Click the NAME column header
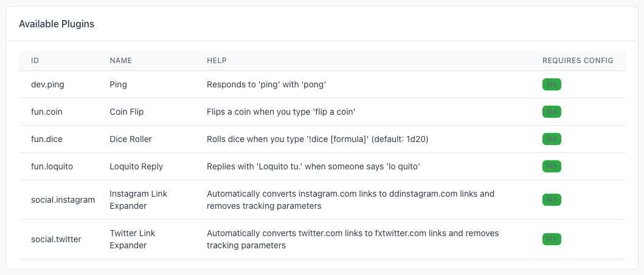 (121, 61)
